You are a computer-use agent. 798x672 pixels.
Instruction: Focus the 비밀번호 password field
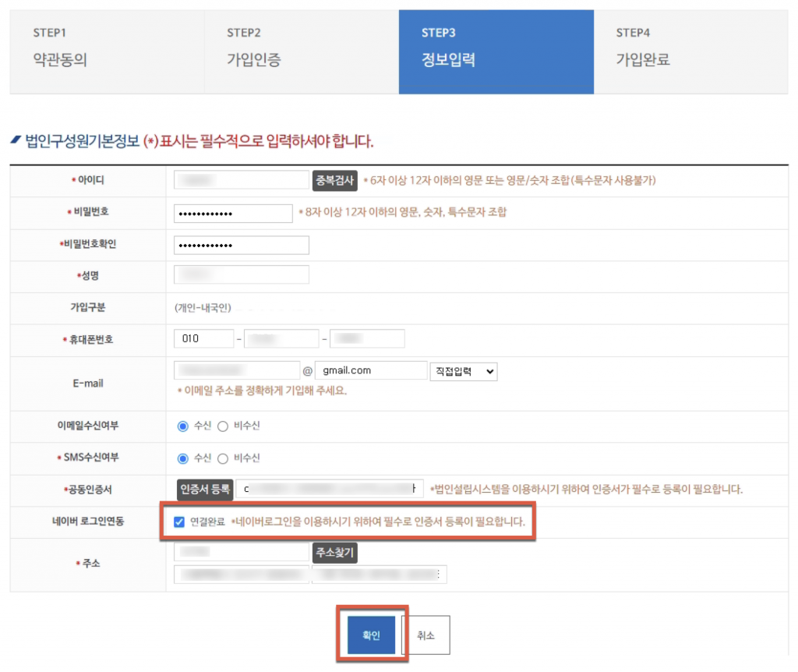point(233,214)
